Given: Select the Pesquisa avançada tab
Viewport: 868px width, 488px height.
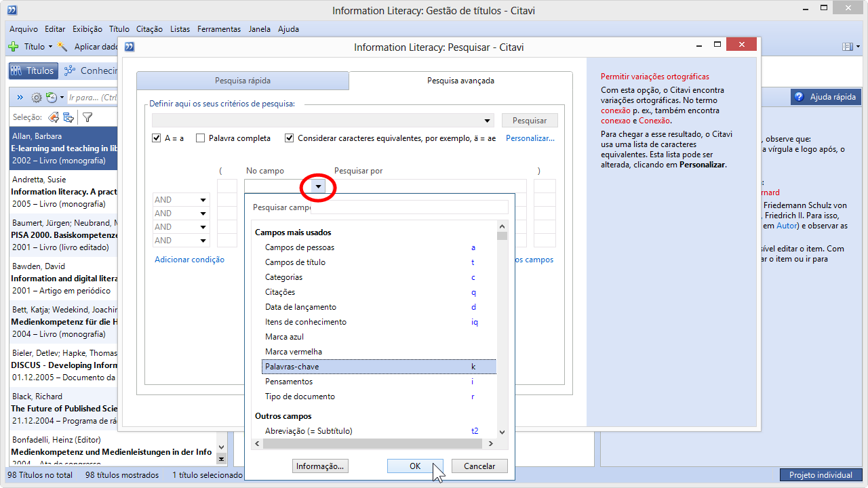Looking at the screenshot, I should (x=460, y=81).
